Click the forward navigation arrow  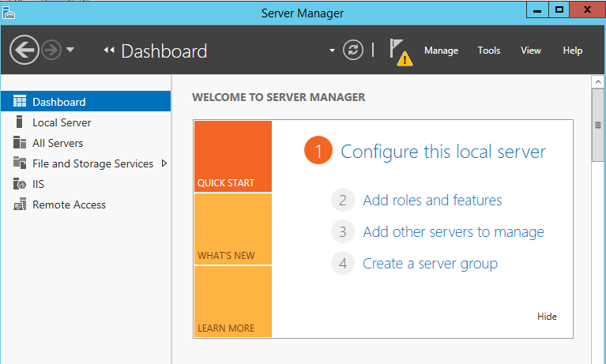[51, 50]
